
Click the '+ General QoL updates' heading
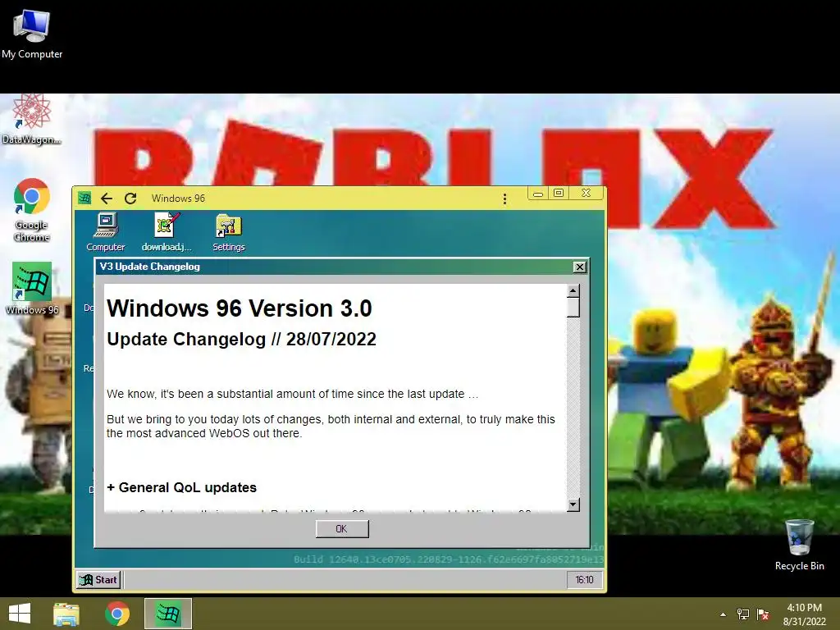pyautogui.click(x=181, y=487)
